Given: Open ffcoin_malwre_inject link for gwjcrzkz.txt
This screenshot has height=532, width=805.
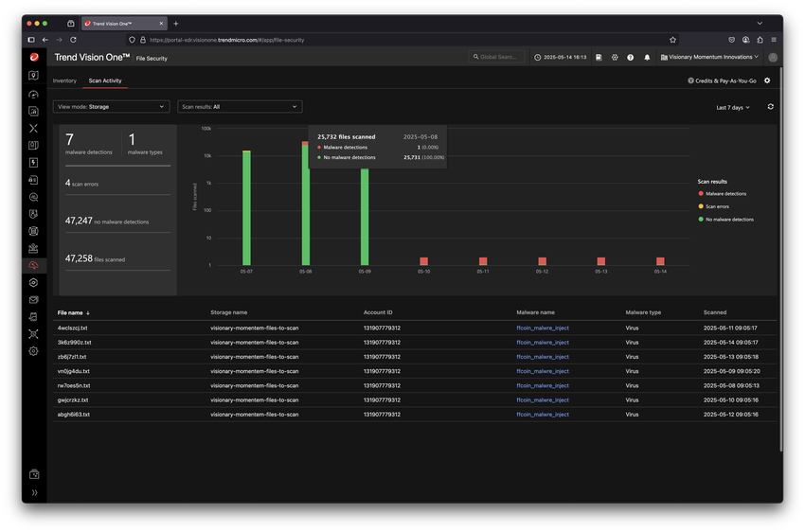Looking at the screenshot, I should (x=543, y=400).
